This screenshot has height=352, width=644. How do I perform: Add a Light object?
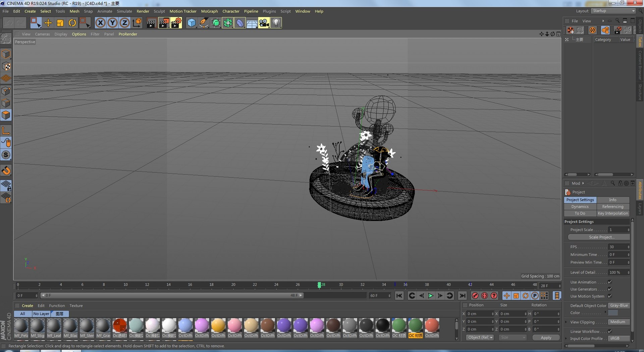(276, 23)
